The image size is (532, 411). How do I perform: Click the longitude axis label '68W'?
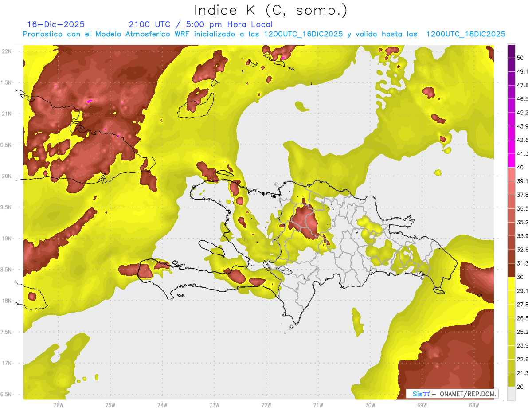click(473, 405)
